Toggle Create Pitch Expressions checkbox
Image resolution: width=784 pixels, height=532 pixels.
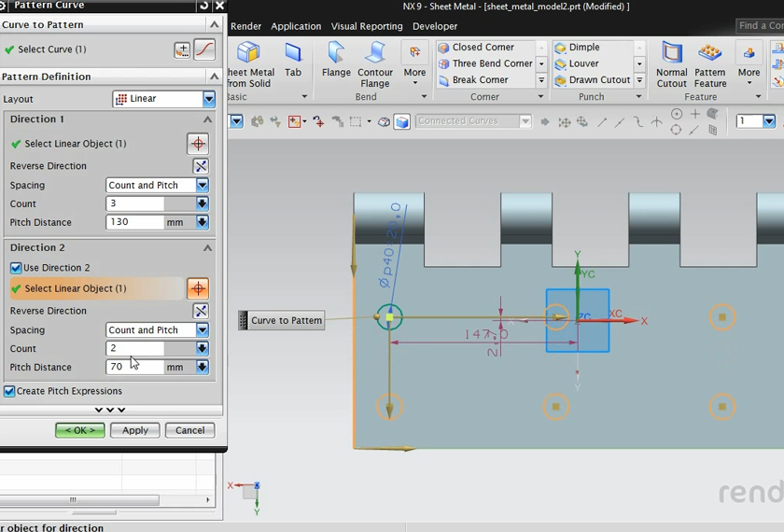point(9,391)
